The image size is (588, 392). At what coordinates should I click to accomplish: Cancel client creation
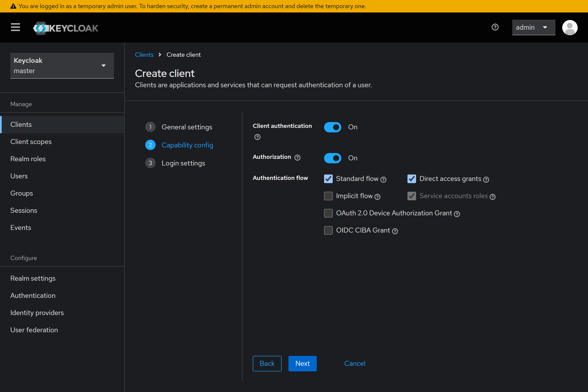[x=355, y=363]
